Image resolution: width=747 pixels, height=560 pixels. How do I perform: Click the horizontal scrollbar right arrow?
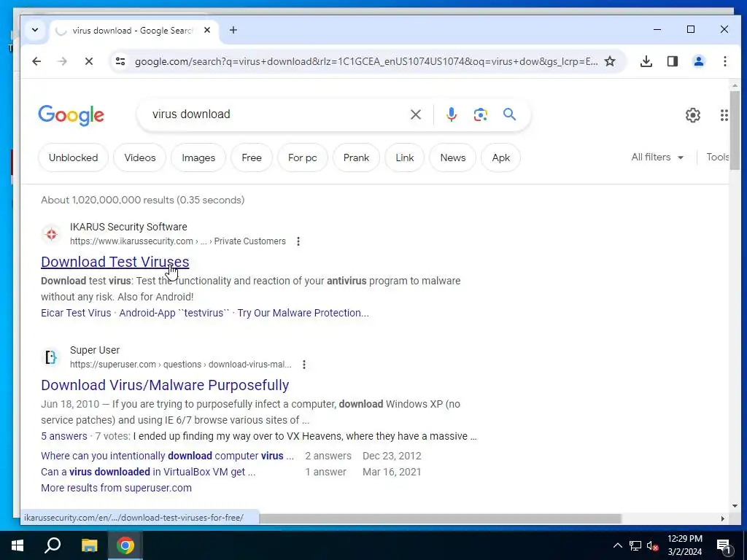723,518
